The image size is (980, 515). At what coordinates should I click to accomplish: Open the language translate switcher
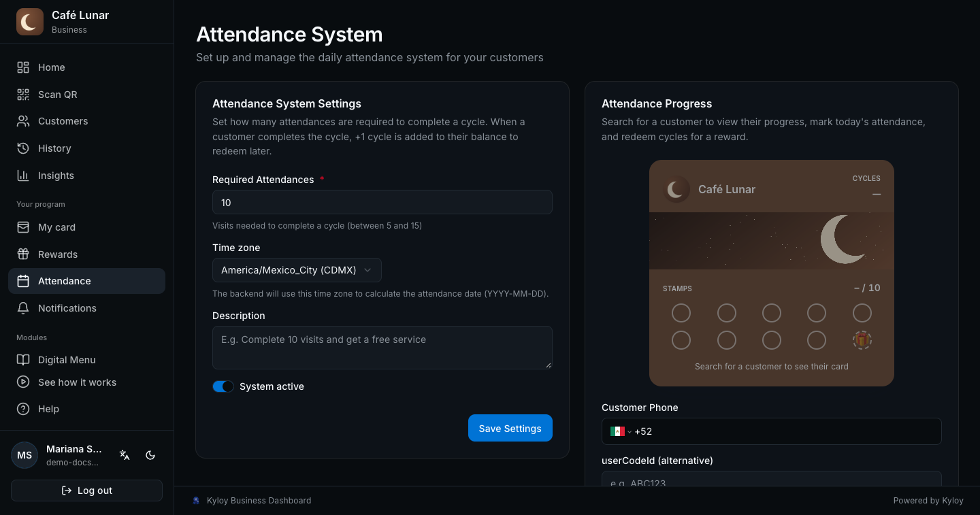125,455
